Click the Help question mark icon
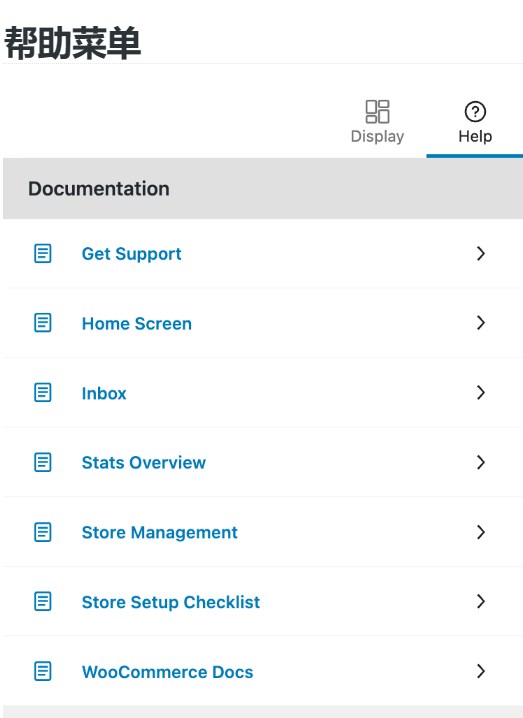523x718 pixels. coord(475,112)
